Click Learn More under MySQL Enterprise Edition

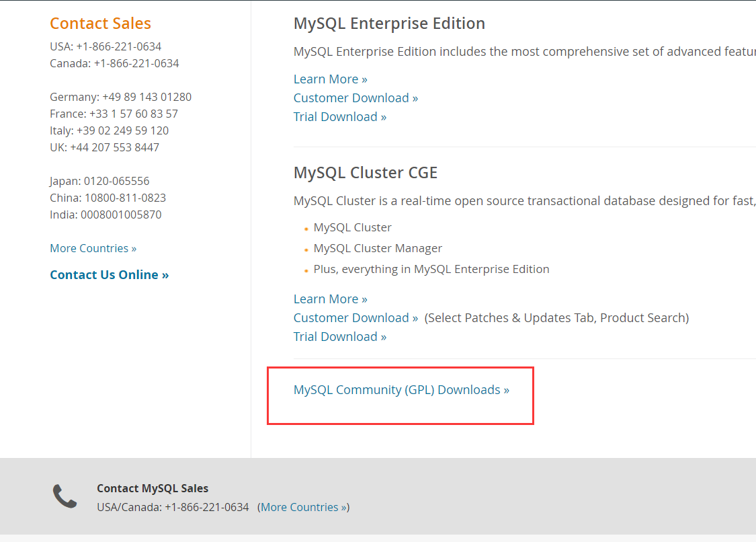[x=330, y=79]
